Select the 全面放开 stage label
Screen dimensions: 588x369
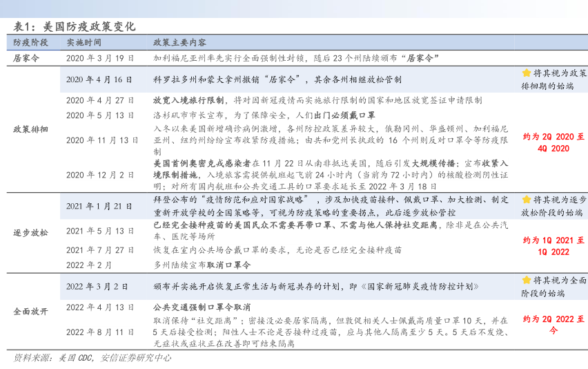pos(30,311)
